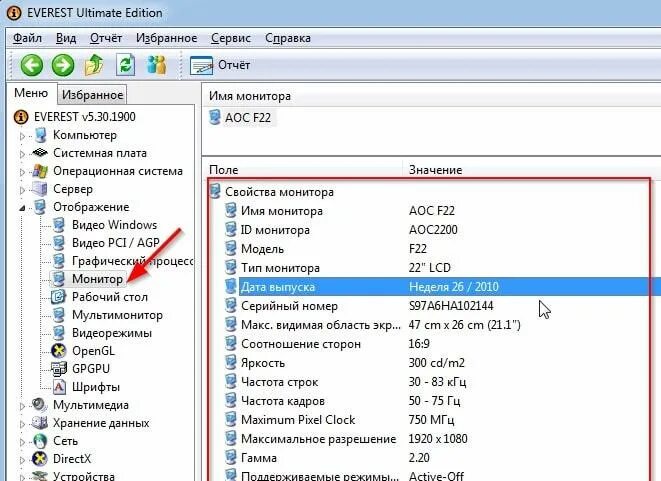Viewport: 661px width, 481px height.
Task: Open the Вид menu
Action: pyautogui.click(x=66, y=38)
